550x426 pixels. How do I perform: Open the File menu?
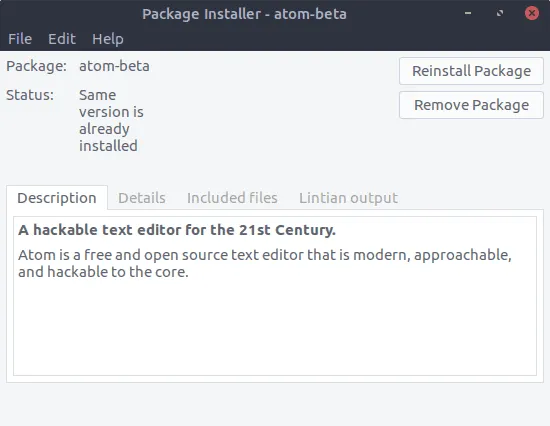pos(20,39)
